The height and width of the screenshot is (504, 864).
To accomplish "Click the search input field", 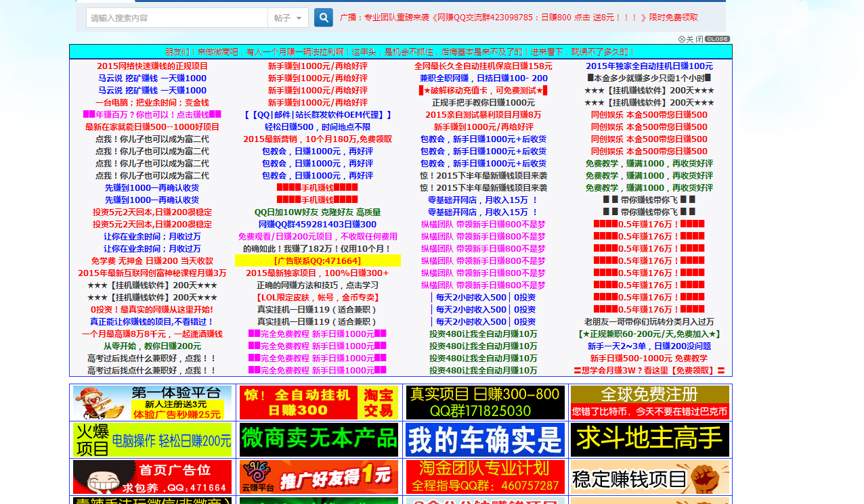I will 176,18.
